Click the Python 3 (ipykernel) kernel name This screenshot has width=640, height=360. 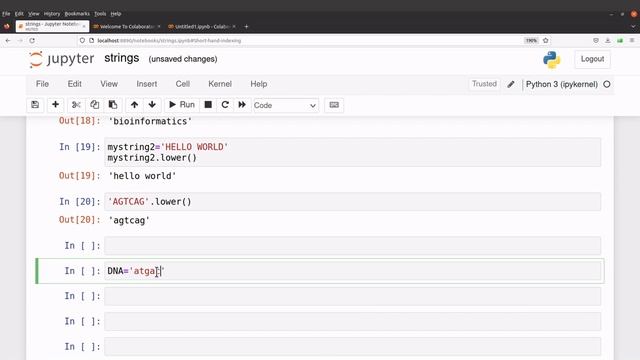(562, 84)
